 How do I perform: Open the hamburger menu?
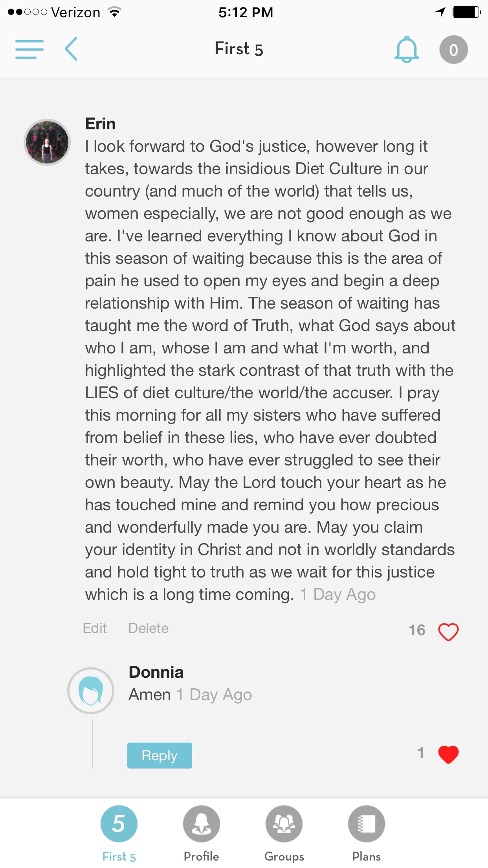29,50
